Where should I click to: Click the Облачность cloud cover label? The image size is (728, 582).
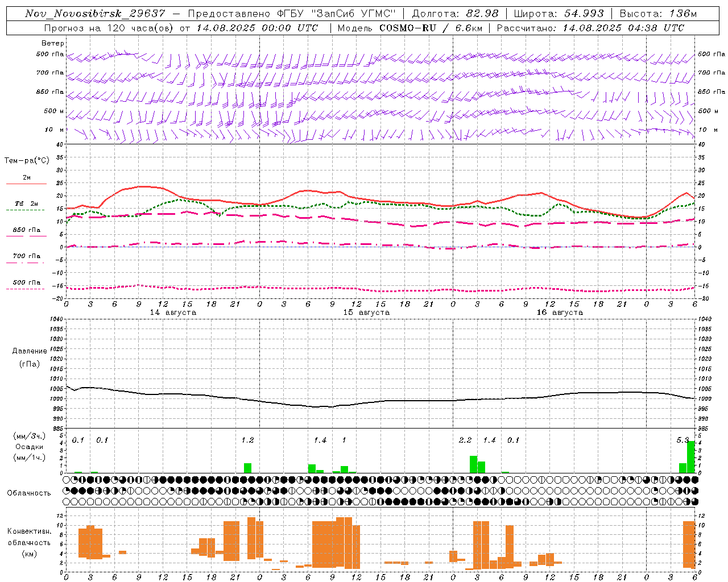click(x=29, y=493)
